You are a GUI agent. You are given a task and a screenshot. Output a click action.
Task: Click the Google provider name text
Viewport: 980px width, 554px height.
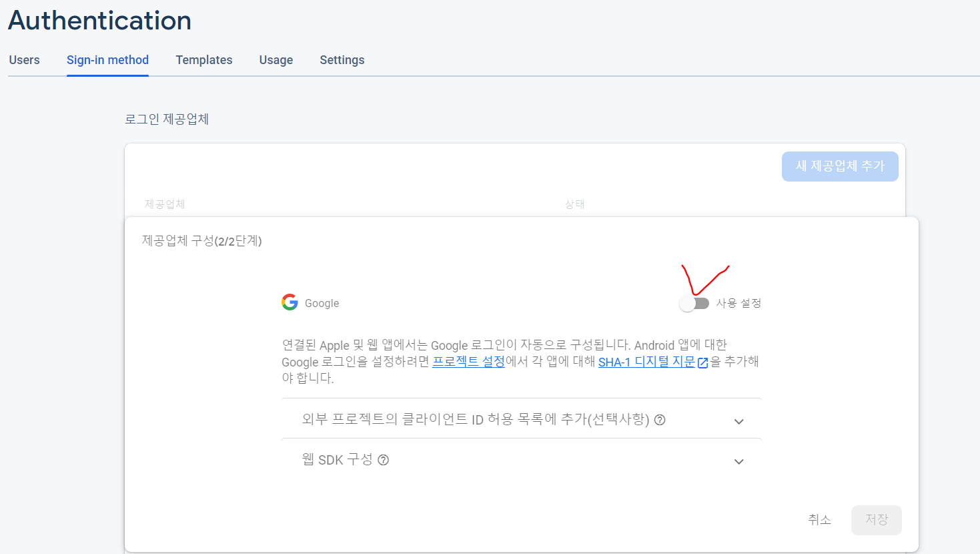(322, 303)
